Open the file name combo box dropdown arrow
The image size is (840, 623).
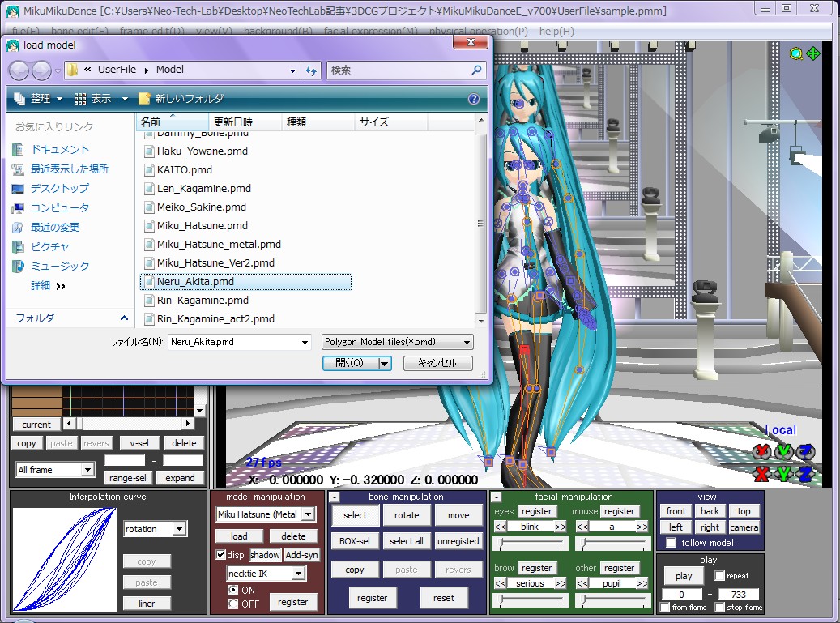pos(305,342)
